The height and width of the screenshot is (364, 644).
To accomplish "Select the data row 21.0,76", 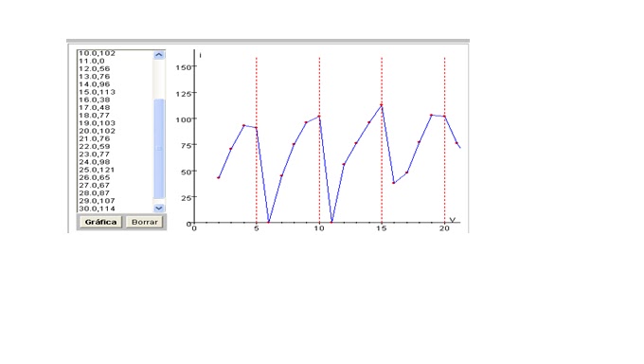I will point(94,139).
